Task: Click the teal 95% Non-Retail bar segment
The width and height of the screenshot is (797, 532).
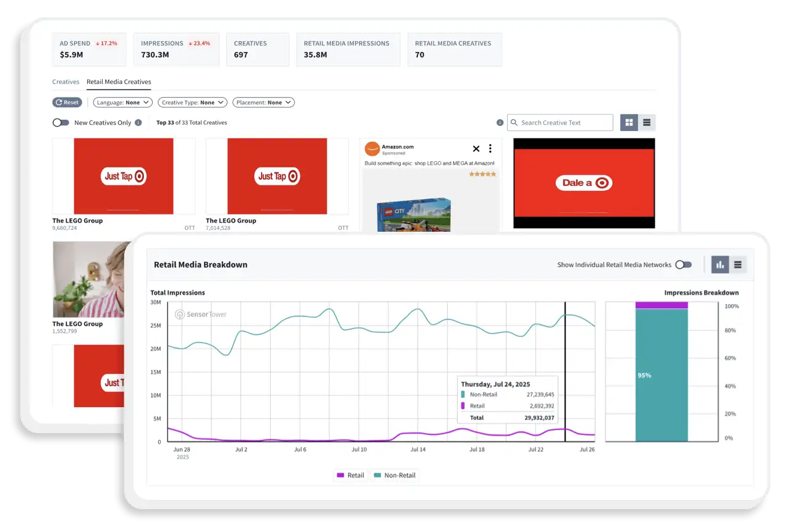Action: pos(662,375)
